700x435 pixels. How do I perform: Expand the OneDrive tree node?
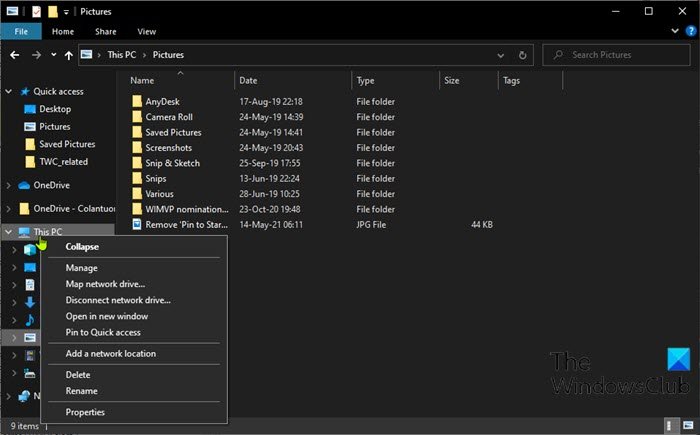(8, 185)
